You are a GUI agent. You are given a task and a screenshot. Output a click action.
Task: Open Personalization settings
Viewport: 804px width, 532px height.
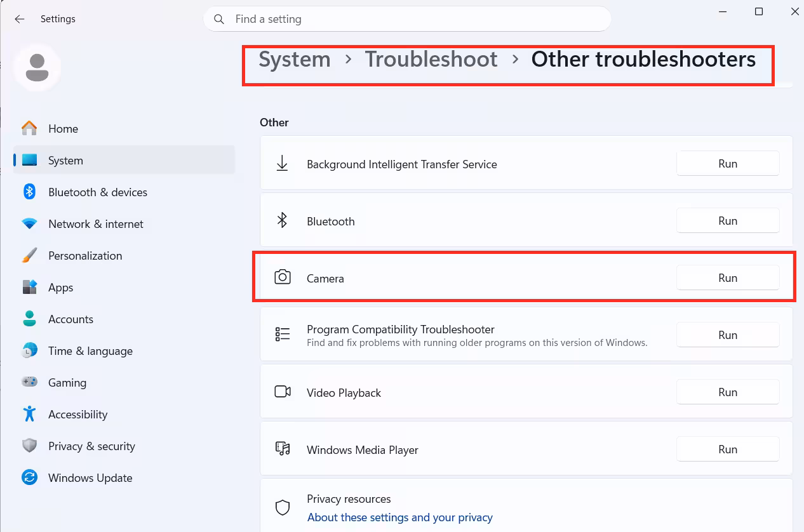(x=124, y=255)
